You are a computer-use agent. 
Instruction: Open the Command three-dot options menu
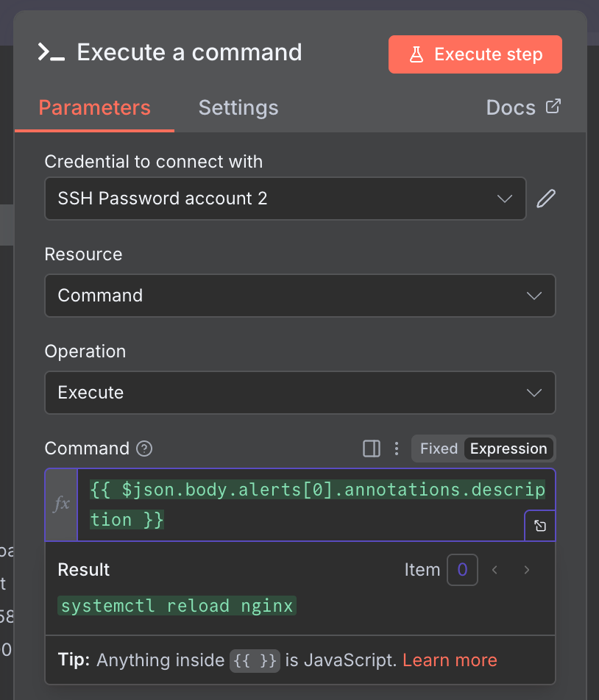[397, 449]
